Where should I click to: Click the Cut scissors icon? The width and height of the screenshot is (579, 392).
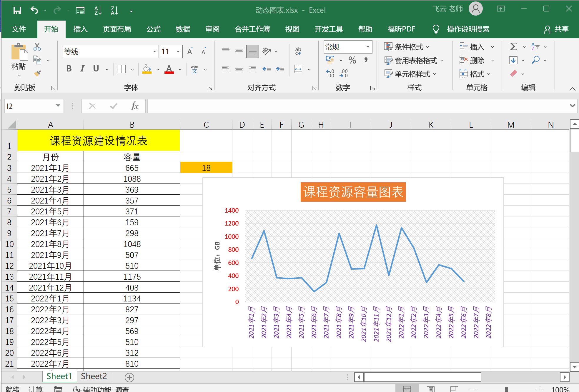point(37,47)
